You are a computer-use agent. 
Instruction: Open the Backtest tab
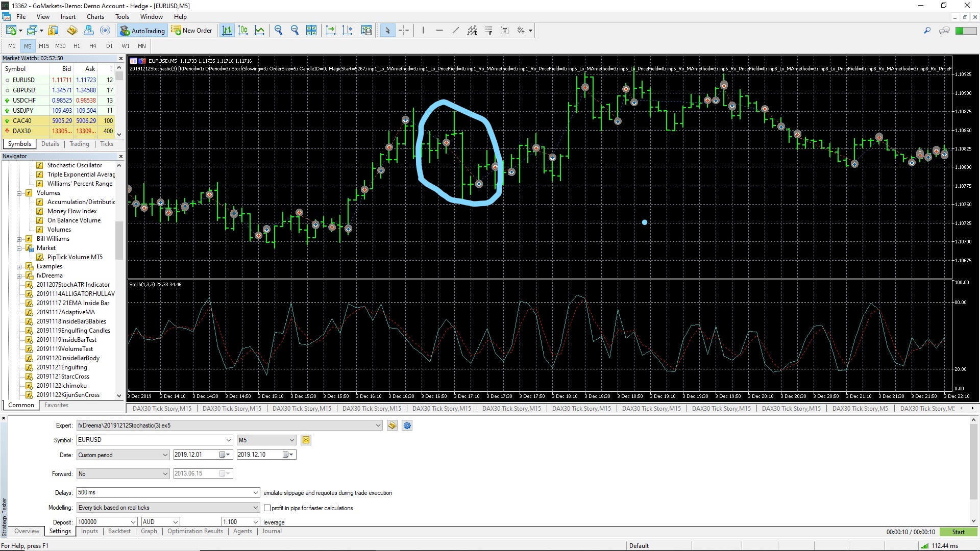click(119, 531)
